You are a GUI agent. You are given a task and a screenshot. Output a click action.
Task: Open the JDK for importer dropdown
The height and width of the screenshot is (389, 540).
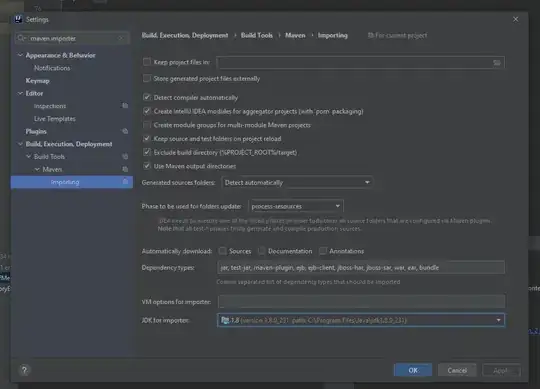pos(361,320)
